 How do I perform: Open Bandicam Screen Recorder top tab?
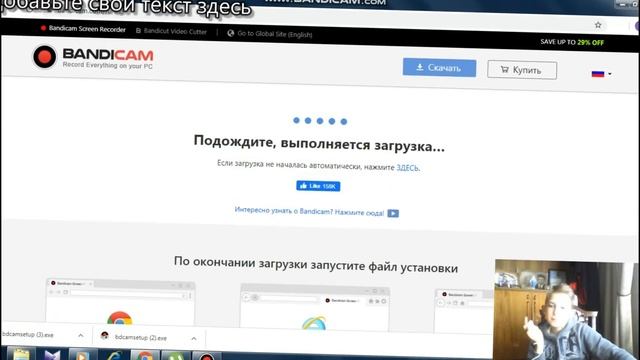[83, 29]
